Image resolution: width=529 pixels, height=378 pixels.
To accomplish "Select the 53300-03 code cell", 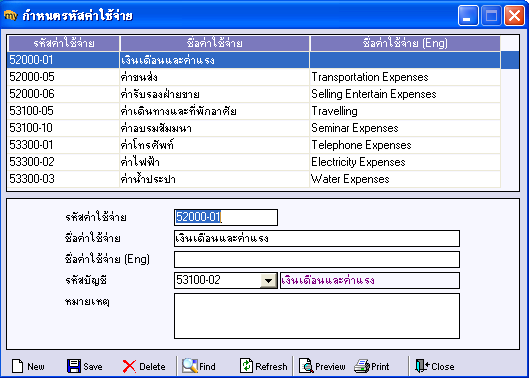I will click(63, 179).
